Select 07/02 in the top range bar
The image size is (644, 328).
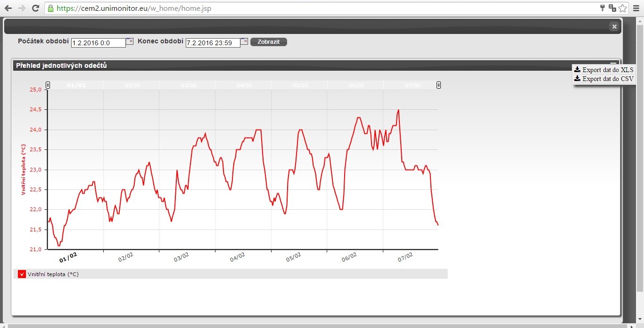pos(413,85)
